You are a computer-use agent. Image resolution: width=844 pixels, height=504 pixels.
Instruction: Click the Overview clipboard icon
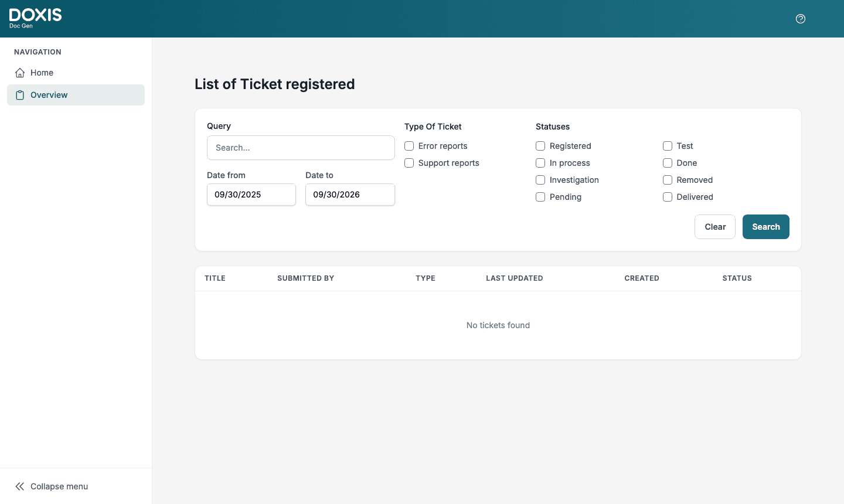(20, 95)
